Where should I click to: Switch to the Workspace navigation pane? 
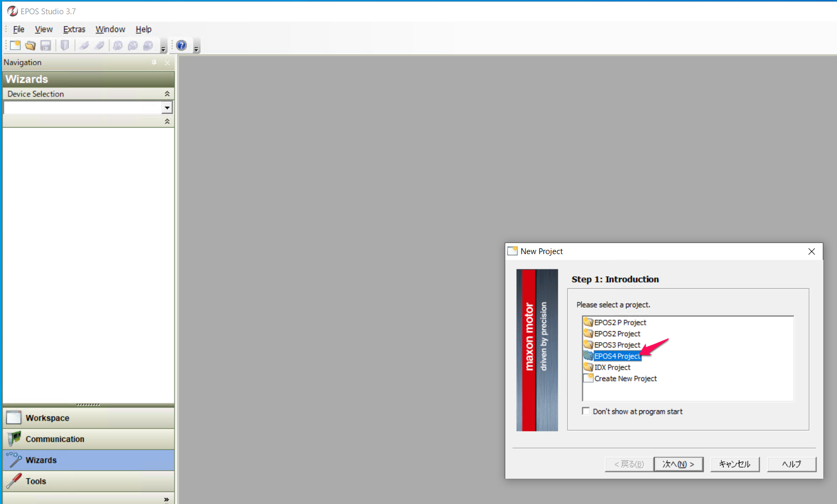[89, 418]
